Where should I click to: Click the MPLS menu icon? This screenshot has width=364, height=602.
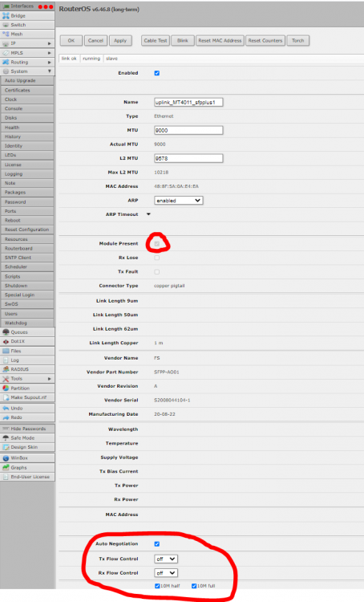pyautogui.click(x=6, y=53)
